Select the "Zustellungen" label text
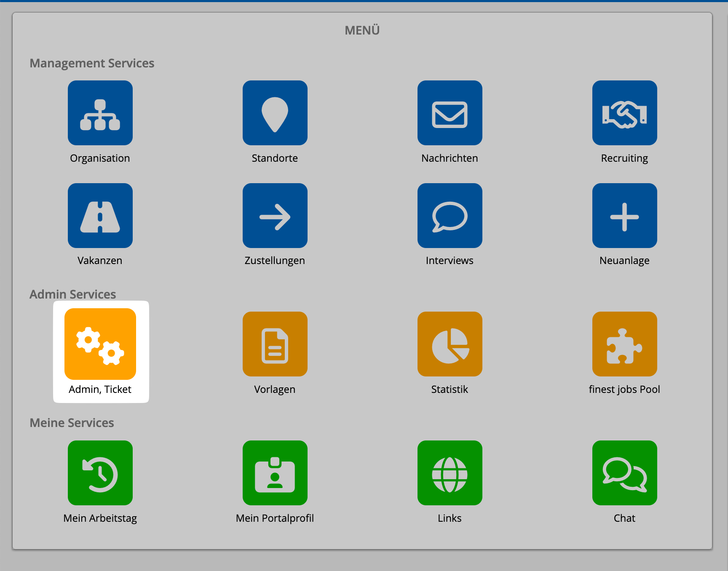The width and height of the screenshot is (728, 571). (x=275, y=260)
